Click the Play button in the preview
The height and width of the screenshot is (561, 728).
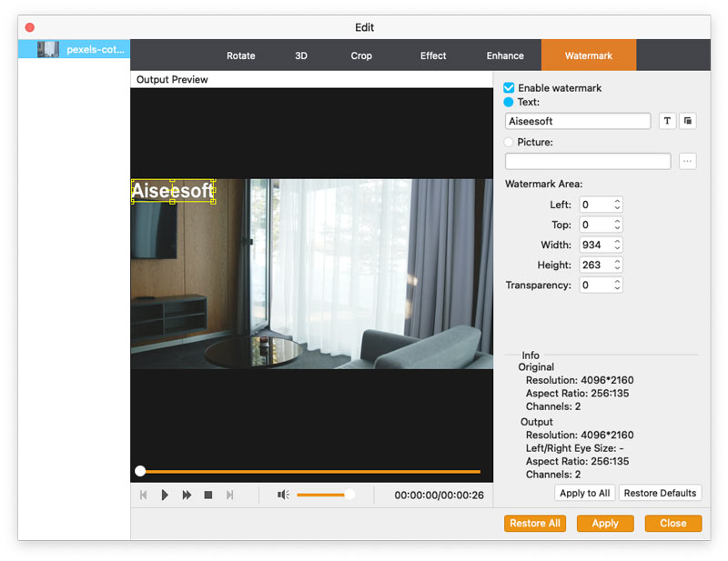(x=165, y=495)
